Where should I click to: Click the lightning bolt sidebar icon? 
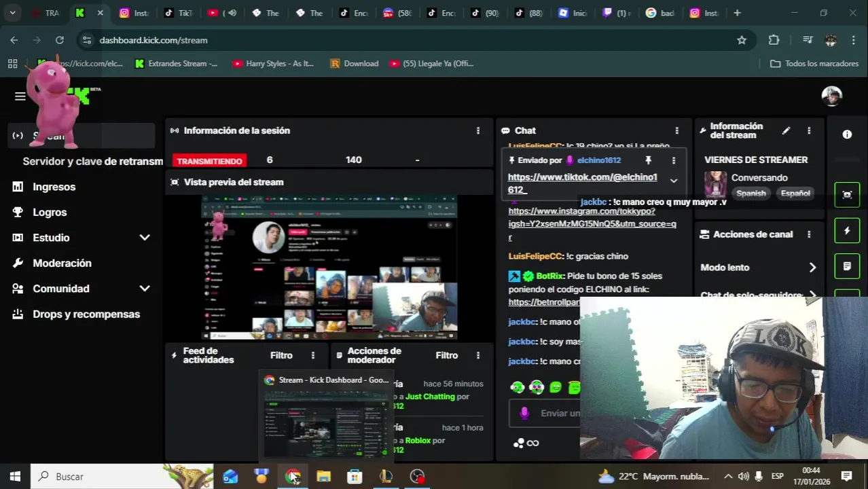847,230
